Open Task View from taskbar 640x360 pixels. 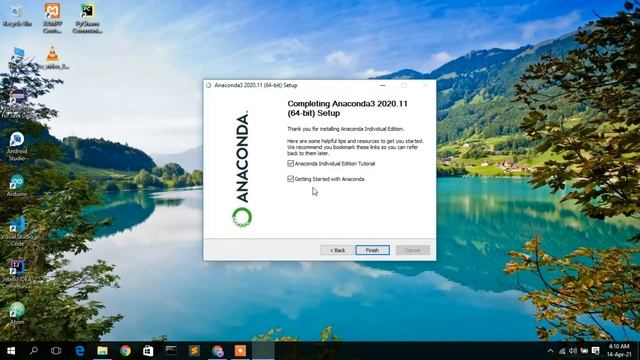(x=56, y=351)
